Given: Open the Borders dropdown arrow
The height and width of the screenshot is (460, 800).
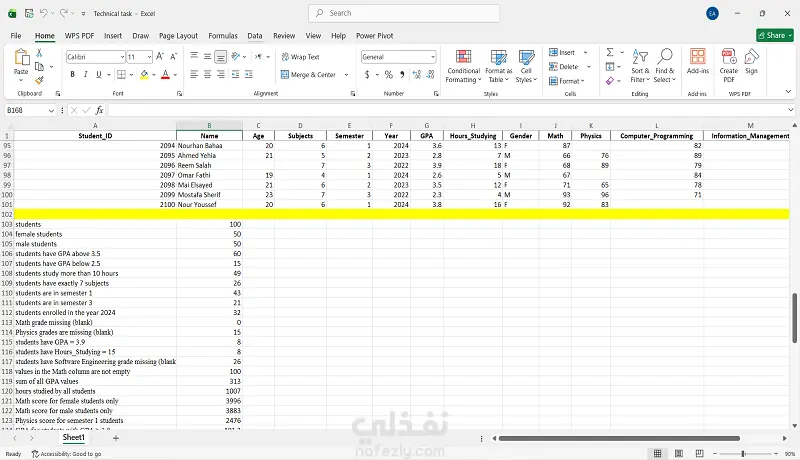Looking at the screenshot, I should [x=131, y=75].
